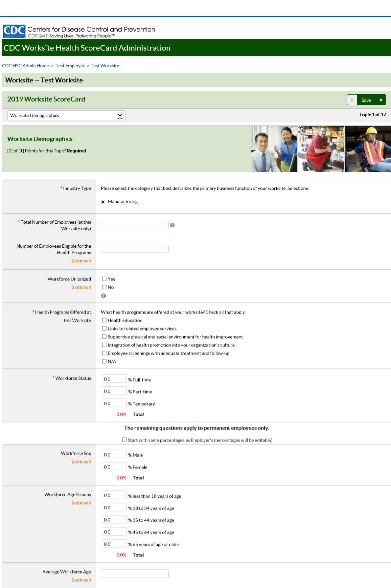Go to next topic using right arrow
The height and width of the screenshot is (588, 391).
click(380, 100)
